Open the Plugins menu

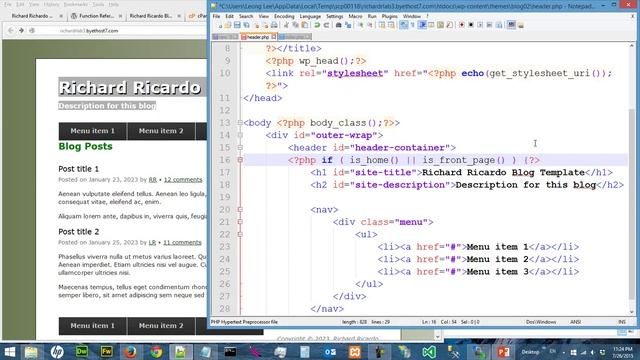pyautogui.click(x=389, y=16)
